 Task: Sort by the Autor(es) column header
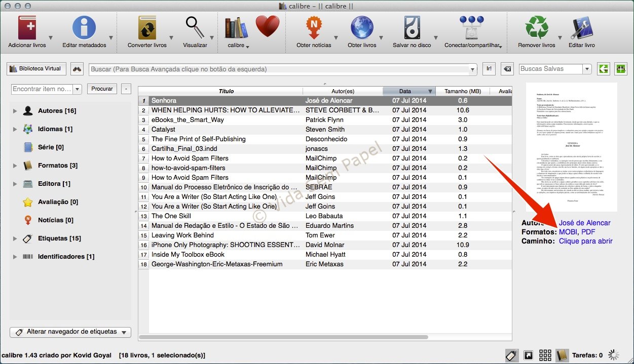[343, 91]
